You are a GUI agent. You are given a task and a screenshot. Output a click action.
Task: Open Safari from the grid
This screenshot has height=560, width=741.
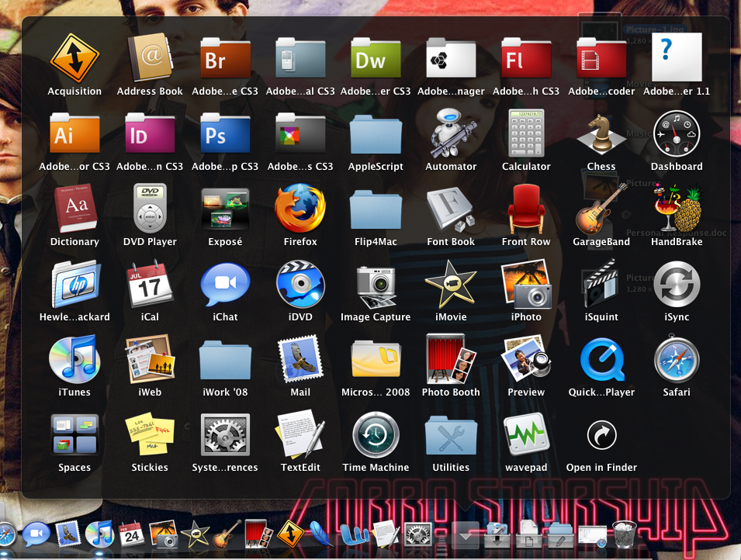point(677,358)
